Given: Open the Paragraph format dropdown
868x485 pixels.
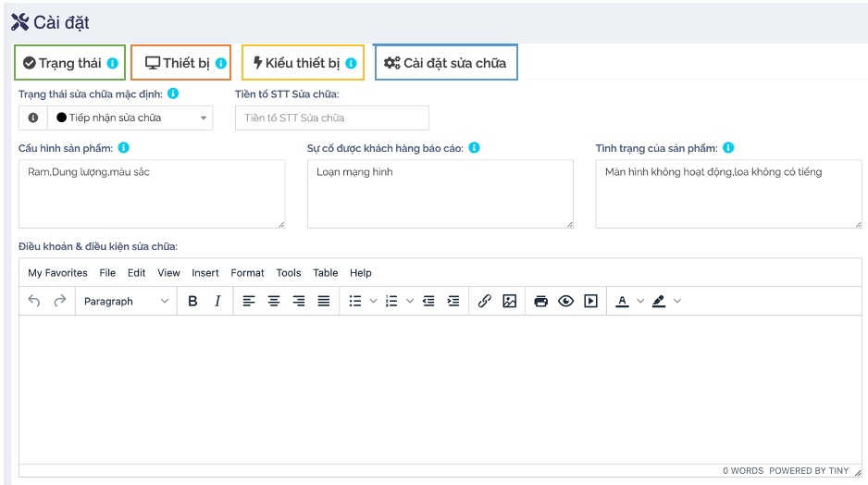Looking at the screenshot, I should [126, 301].
